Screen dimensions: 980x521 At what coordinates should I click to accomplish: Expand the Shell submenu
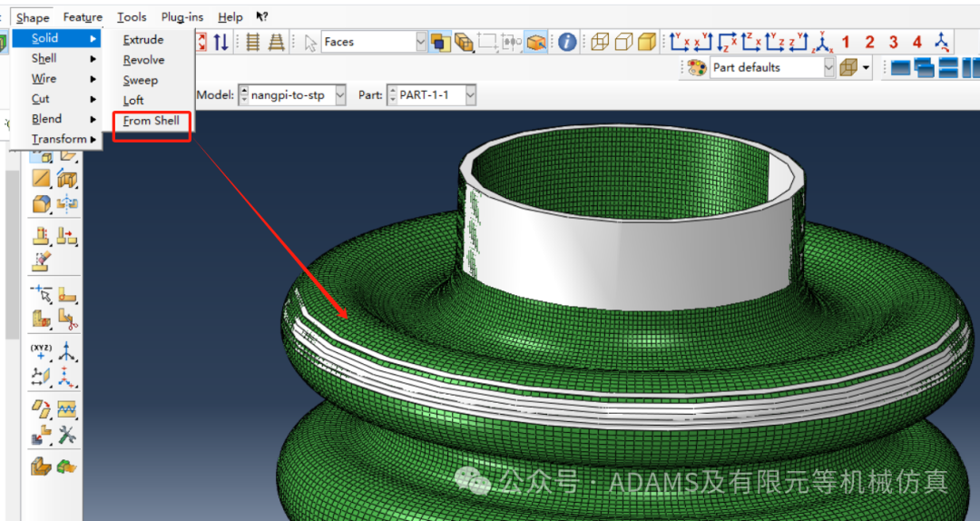56,58
